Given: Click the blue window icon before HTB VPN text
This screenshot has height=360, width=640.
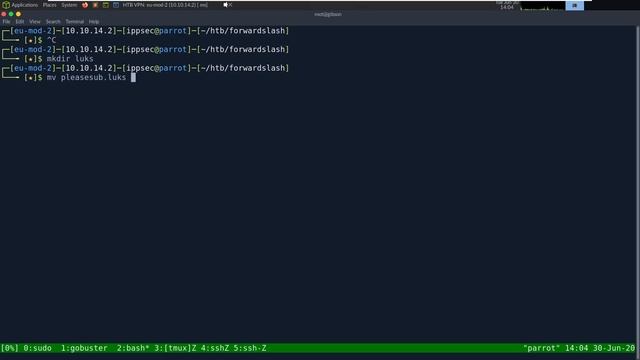Looking at the screenshot, I should point(116,5).
